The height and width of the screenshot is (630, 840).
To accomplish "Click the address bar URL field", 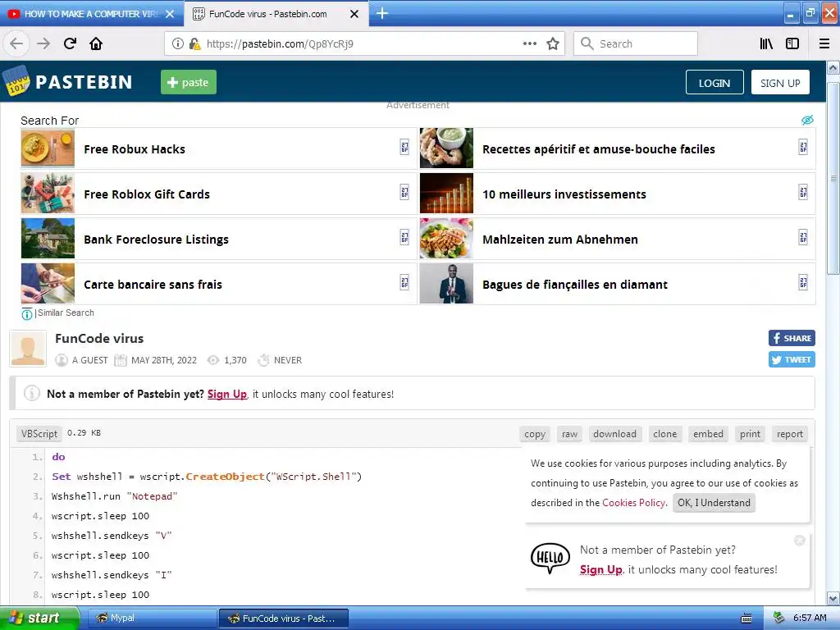I will pos(364,43).
